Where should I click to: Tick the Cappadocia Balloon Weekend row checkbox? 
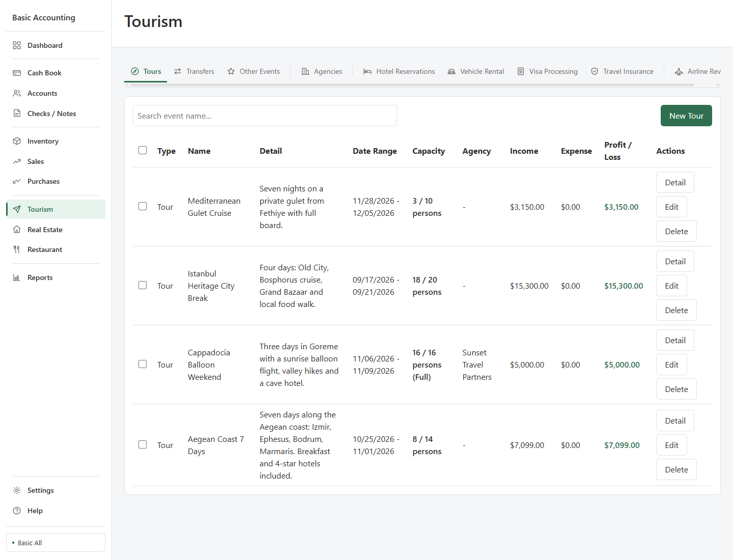point(143,364)
